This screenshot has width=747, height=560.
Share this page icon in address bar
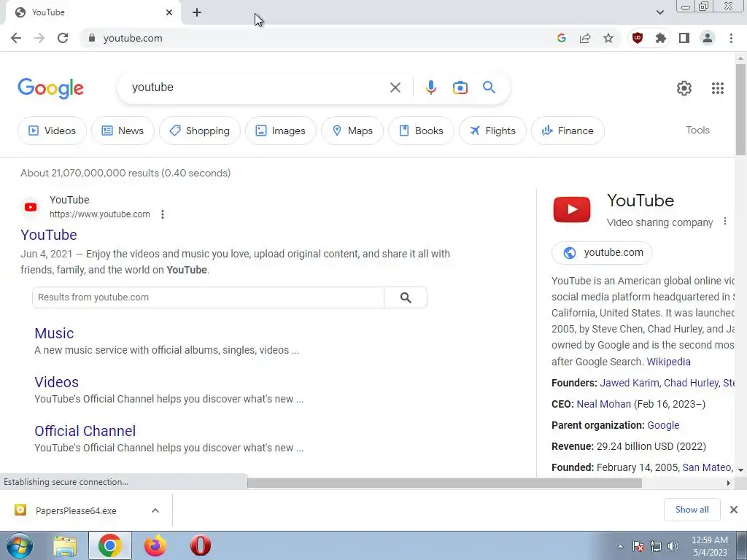(585, 38)
